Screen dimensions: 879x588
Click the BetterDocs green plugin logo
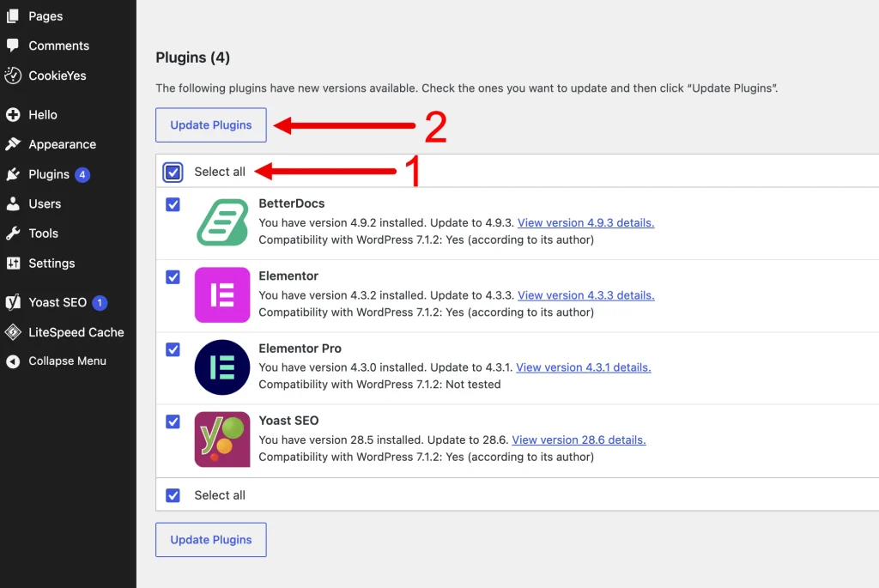(x=222, y=222)
